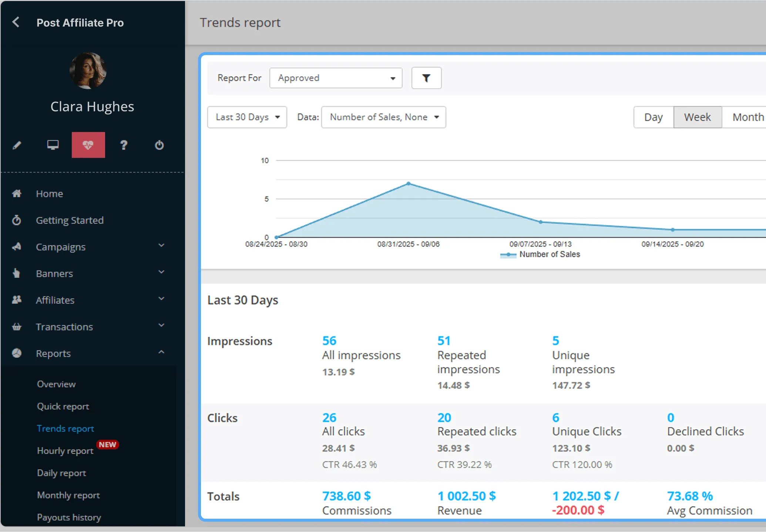Click the funnel filter button
Image resolution: width=766 pixels, height=532 pixels.
(x=426, y=78)
